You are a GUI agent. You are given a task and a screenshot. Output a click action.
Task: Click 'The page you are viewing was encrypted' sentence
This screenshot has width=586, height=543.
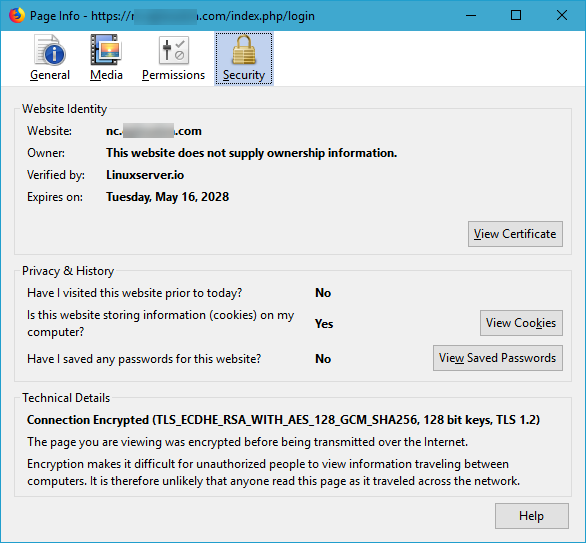point(247,442)
